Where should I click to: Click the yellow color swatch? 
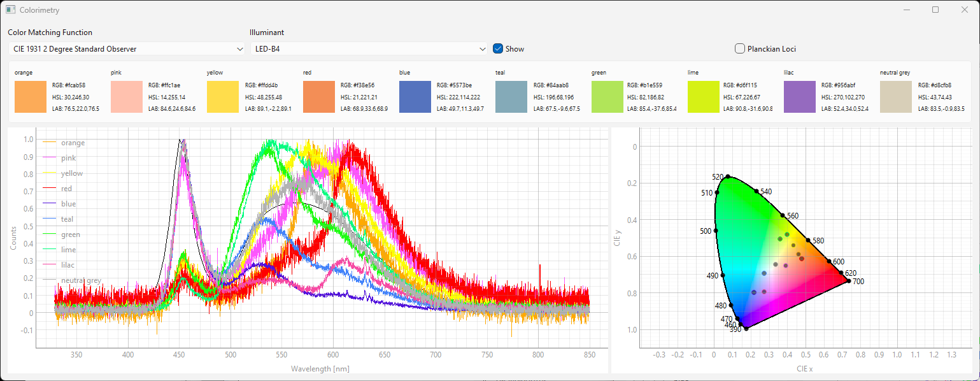pos(223,97)
